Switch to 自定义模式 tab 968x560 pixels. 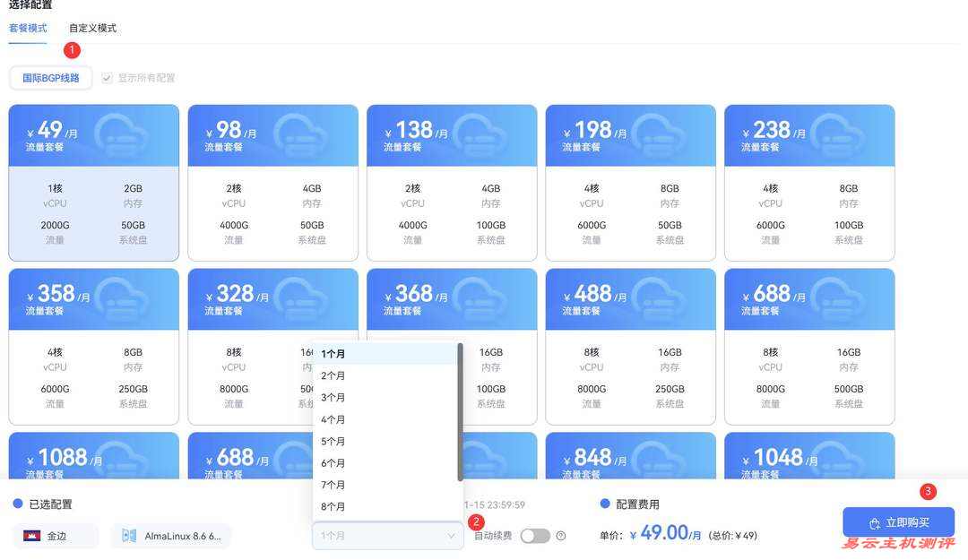pos(92,28)
